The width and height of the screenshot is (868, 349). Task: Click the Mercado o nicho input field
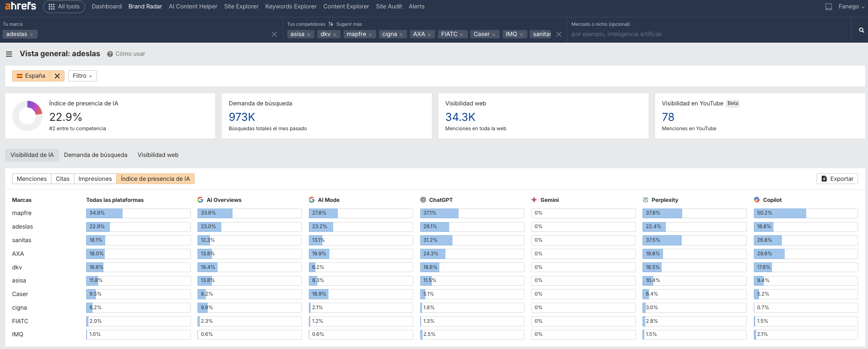point(707,34)
